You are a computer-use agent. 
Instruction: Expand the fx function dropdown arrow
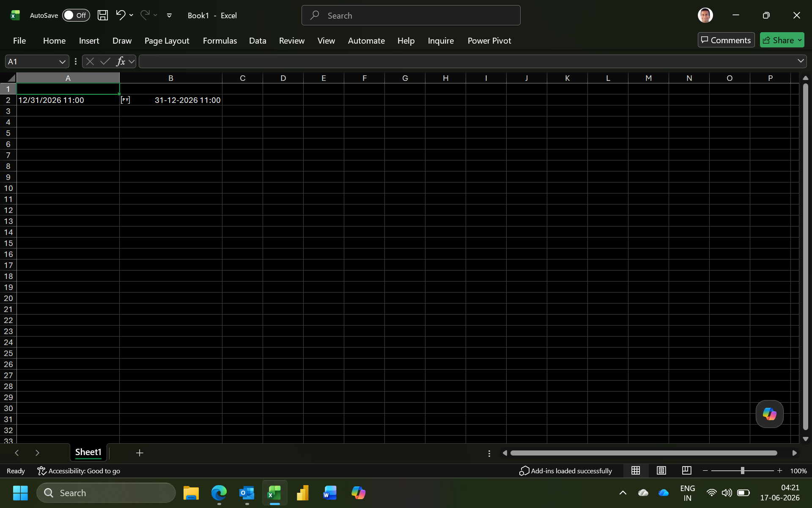(132, 61)
